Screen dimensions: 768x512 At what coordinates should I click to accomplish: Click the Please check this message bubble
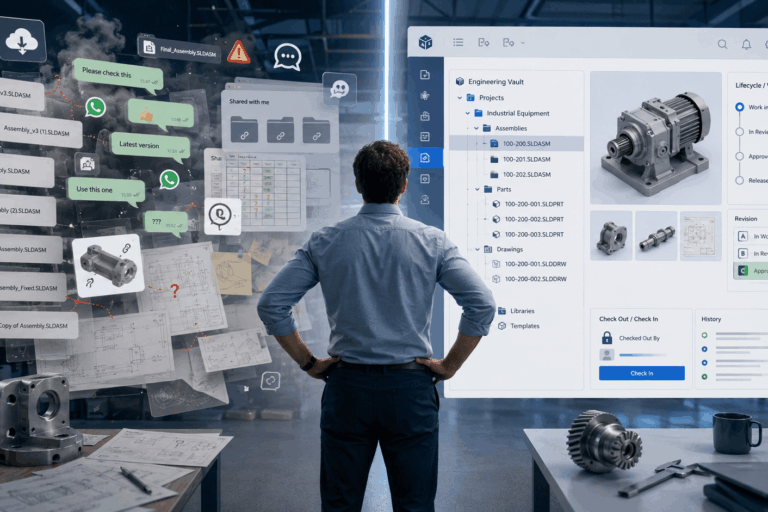[x=117, y=75]
